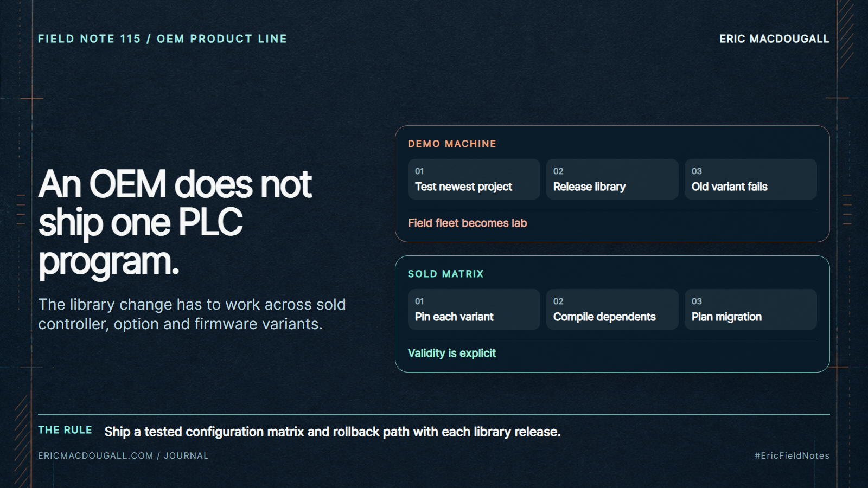Click THE RULE label

[x=65, y=430]
